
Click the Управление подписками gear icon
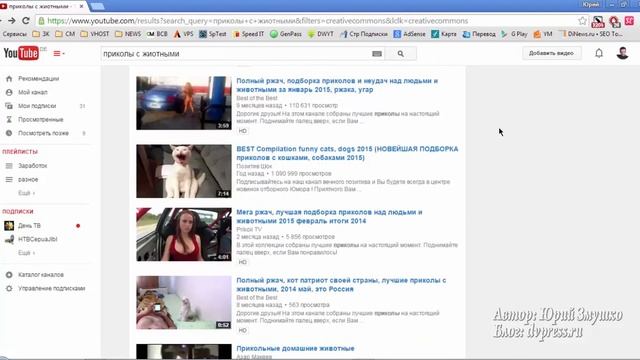(x=9, y=288)
